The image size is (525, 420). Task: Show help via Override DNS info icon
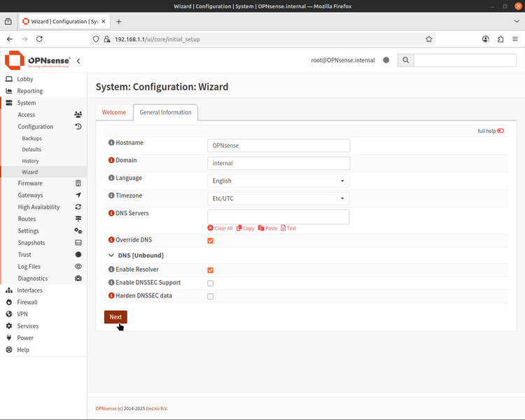[x=111, y=240]
